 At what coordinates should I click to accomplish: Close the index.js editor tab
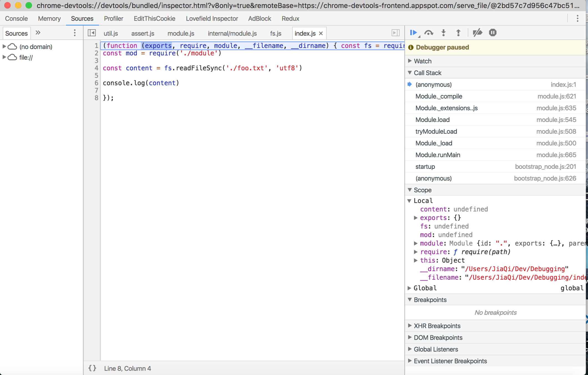[321, 33]
